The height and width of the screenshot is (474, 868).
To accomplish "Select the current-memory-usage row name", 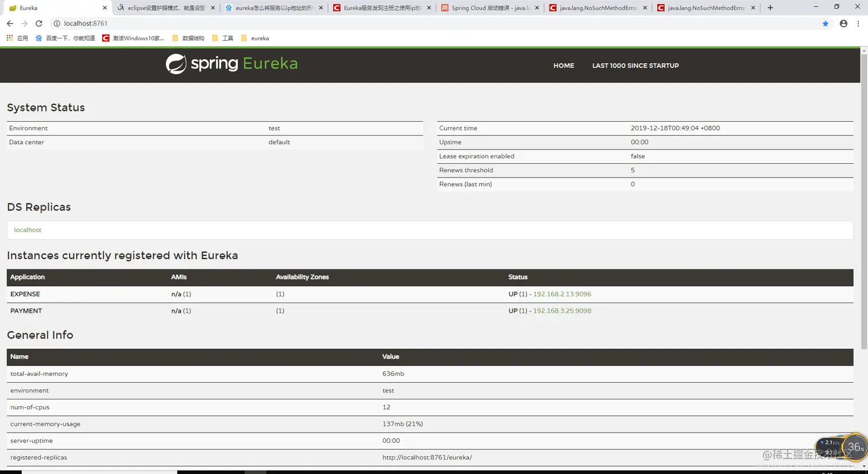I will [45, 424].
